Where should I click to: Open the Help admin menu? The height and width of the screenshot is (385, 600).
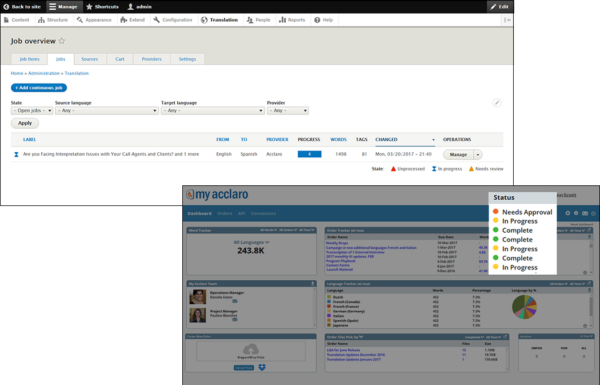click(x=323, y=20)
